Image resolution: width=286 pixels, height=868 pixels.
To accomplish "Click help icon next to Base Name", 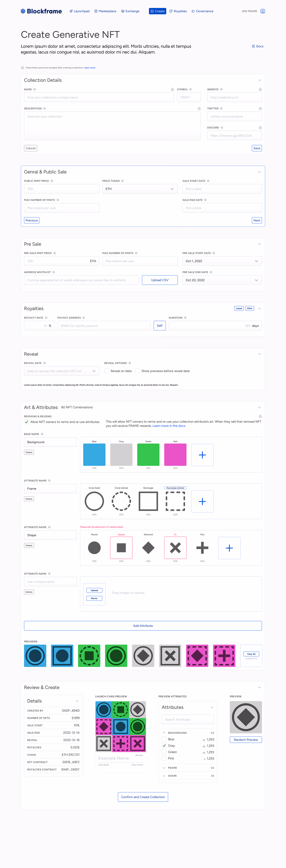I will click(x=42, y=434).
